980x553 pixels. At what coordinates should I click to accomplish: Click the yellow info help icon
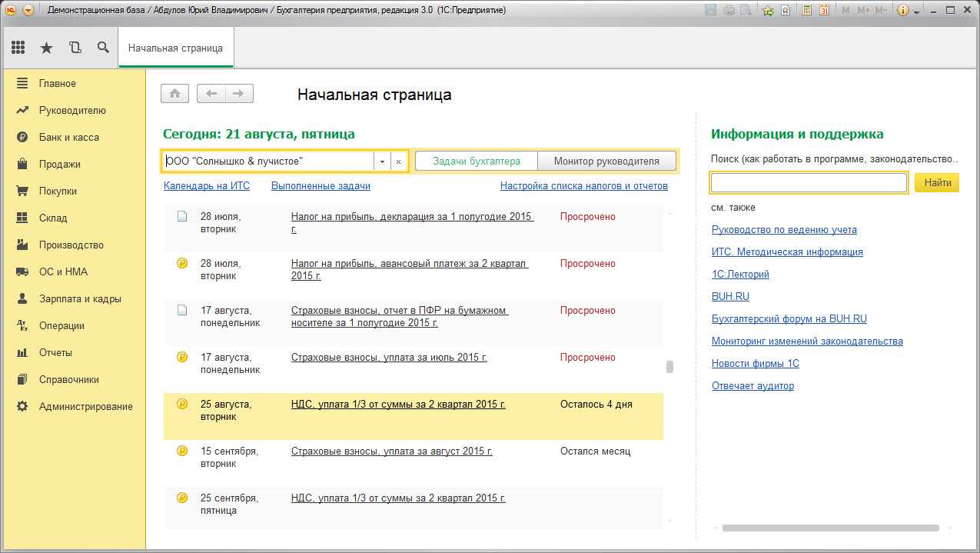click(903, 11)
